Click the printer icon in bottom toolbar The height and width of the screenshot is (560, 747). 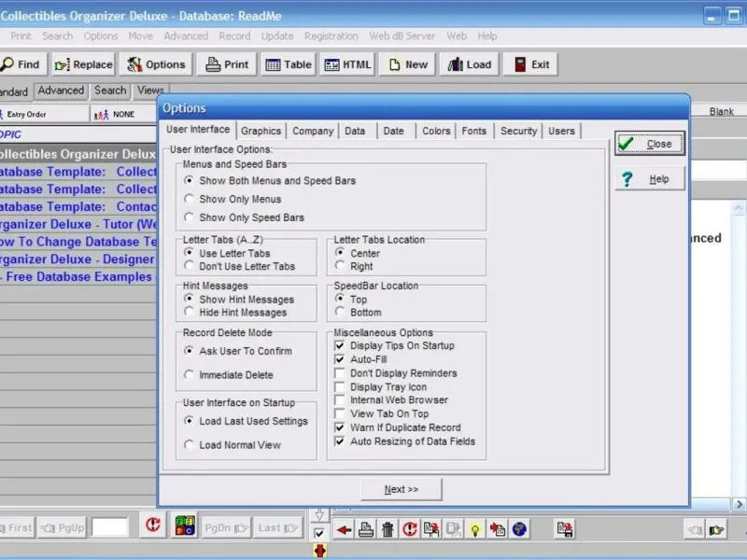[367, 529]
